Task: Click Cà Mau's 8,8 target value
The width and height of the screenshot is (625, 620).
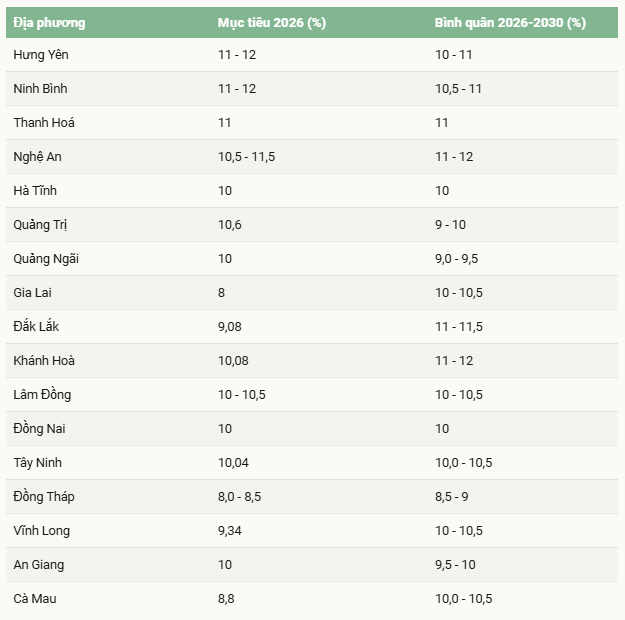Action: (x=226, y=599)
